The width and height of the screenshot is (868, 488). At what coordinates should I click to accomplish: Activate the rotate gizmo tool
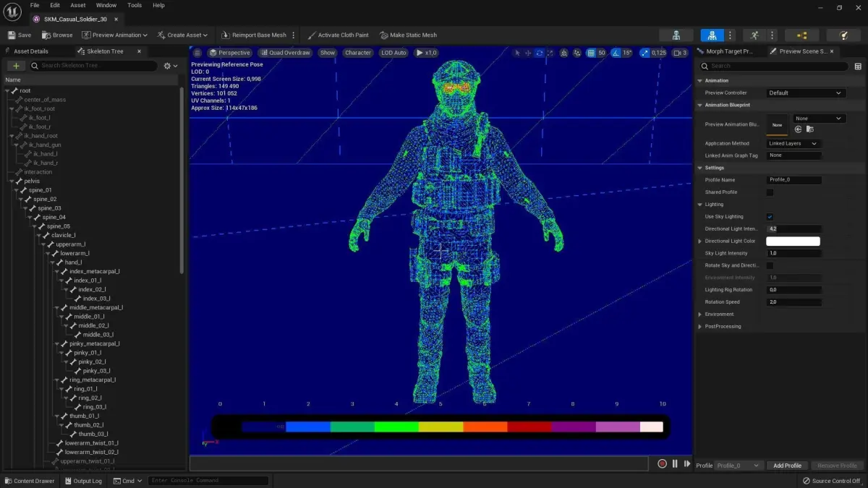pos(539,53)
